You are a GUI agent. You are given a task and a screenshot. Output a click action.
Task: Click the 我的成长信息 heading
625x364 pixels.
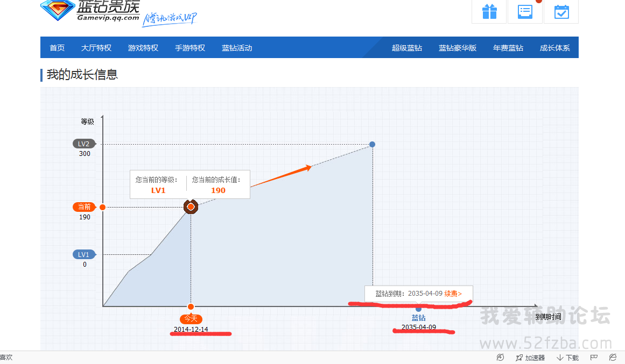click(x=82, y=75)
